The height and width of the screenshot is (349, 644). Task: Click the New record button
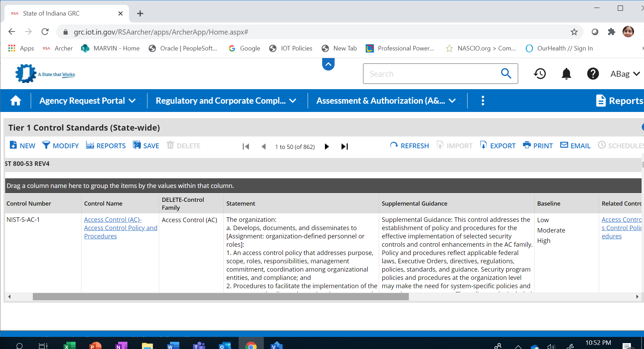point(22,146)
